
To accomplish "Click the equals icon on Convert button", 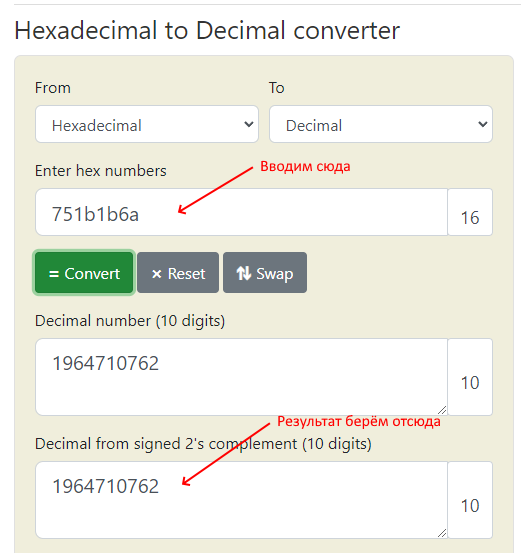I will [x=54, y=274].
